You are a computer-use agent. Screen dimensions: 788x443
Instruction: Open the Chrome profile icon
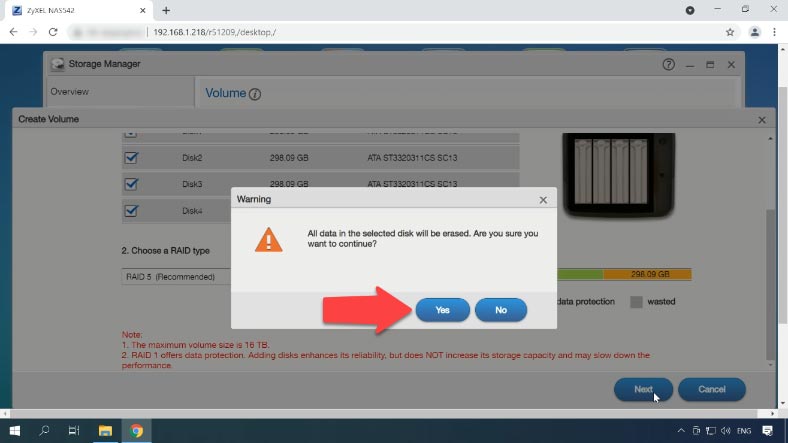tap(754, 32)
